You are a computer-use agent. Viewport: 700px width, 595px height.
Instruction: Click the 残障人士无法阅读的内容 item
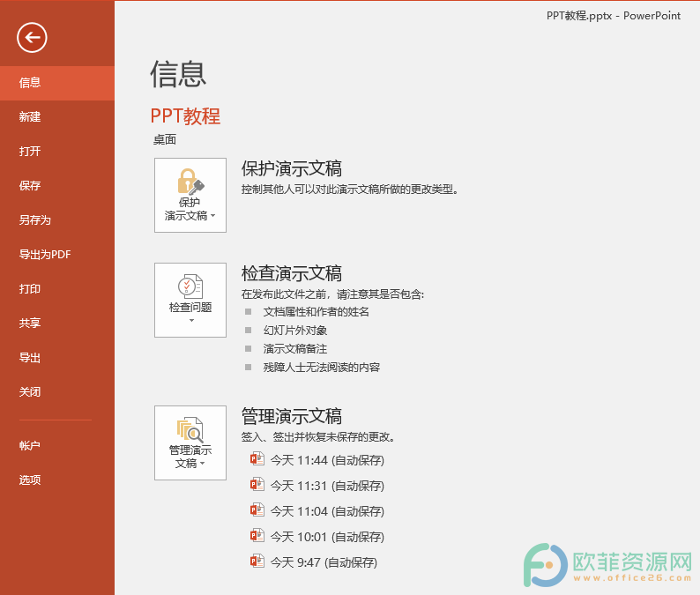[x=322, y=368]
